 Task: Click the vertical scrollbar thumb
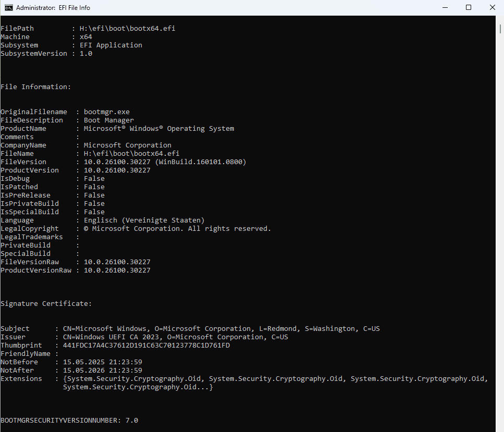pos(500,28)
